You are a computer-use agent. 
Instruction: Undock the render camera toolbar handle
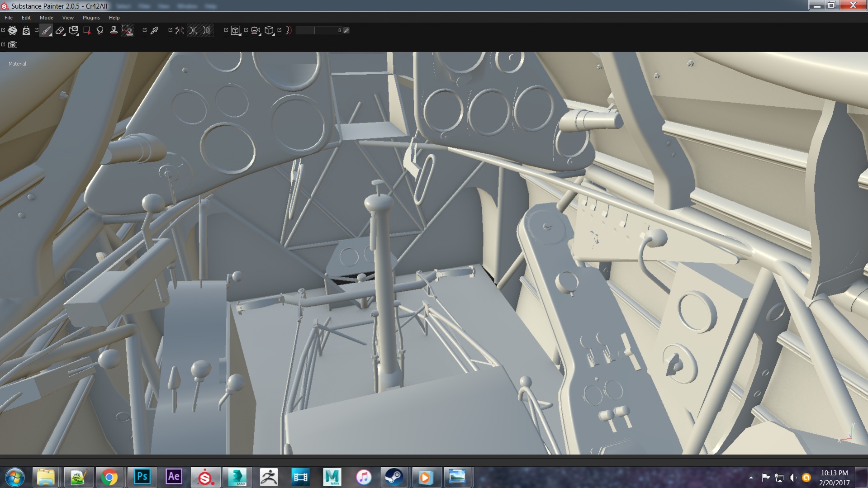[x=3, y=44]
